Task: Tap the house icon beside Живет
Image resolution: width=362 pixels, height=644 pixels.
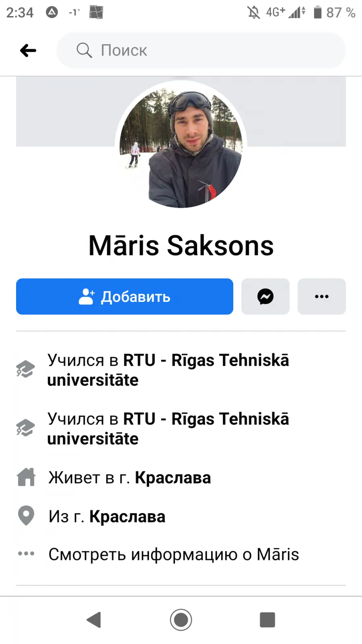Action: tap(26, 477)
